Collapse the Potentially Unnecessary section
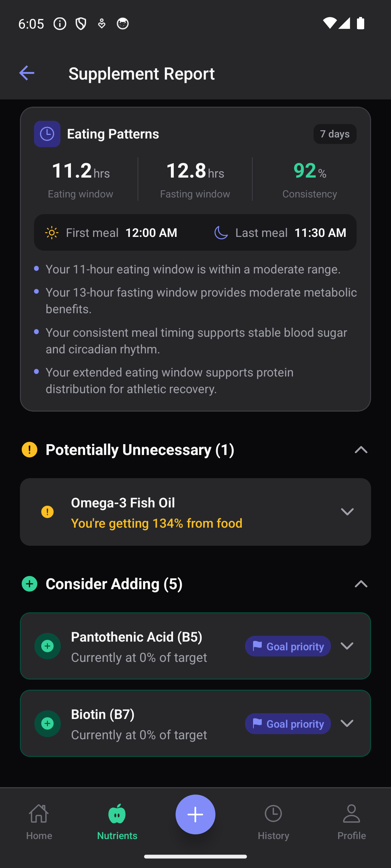The width and height of the screenshot is (391, 868). (x=361, y=450)
